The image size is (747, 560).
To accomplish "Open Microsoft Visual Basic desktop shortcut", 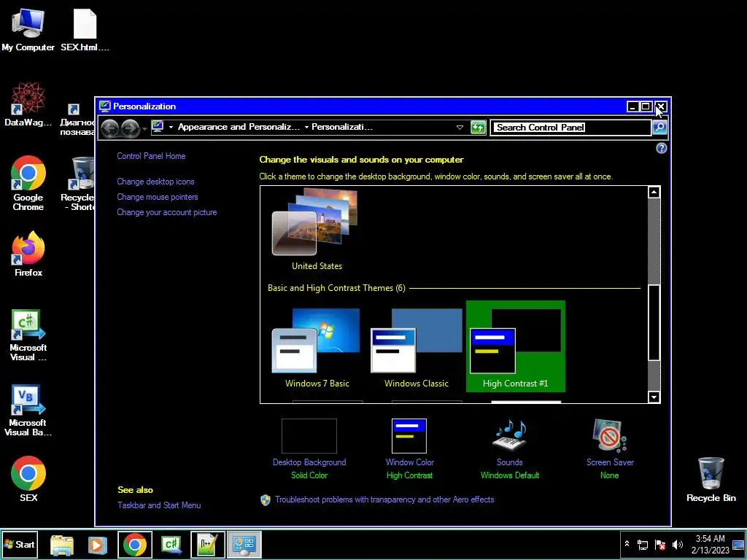I will click(x=28, y=411).
